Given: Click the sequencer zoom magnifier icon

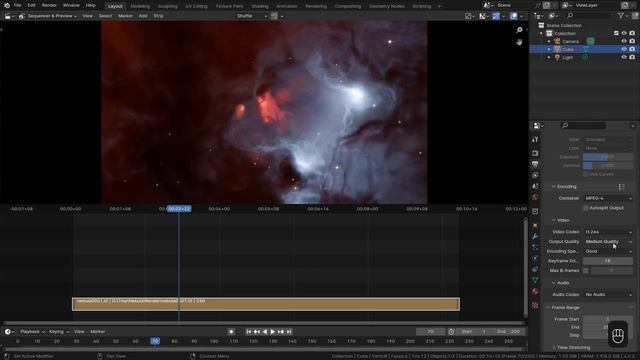Looking at the screenshot, I should pyautogui.click(x=519, y=30).
